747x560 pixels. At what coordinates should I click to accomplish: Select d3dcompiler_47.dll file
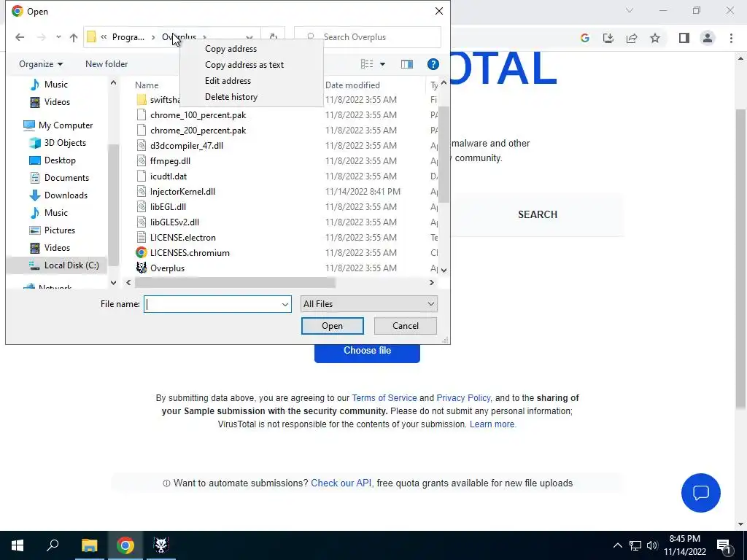pyautogui.click(x=186, y=146)
